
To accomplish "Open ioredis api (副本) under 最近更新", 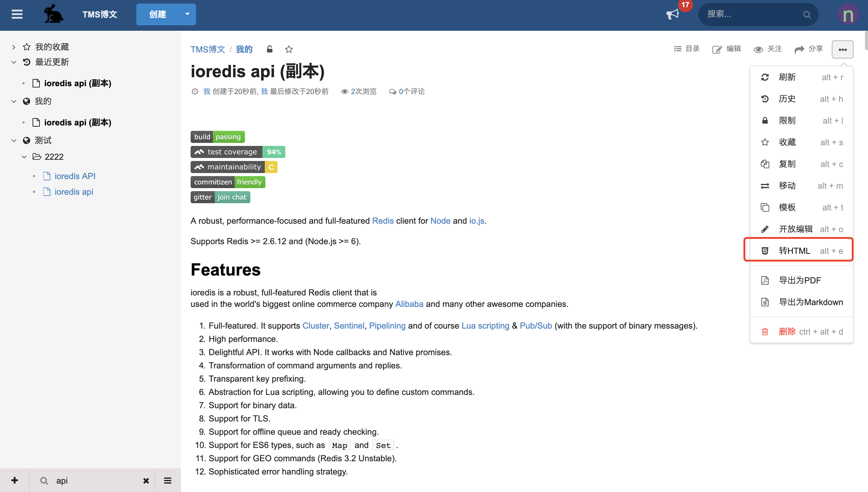I will click(78, 83).
